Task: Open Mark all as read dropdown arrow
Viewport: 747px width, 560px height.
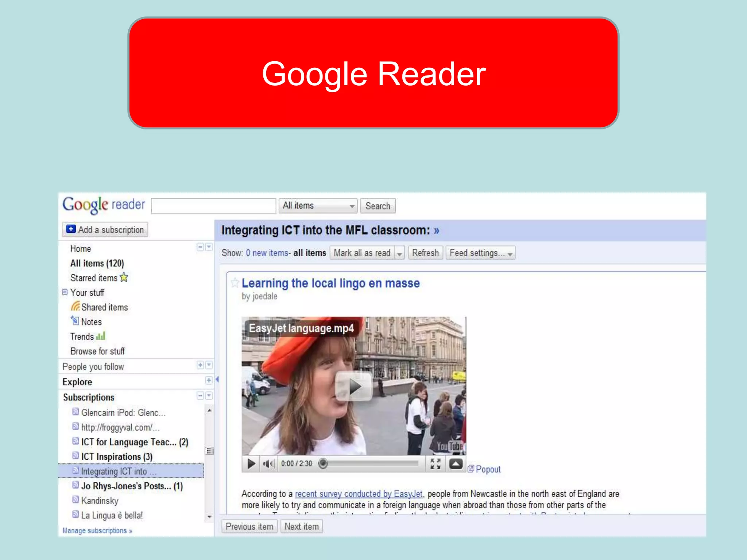Action: [399, 253]
